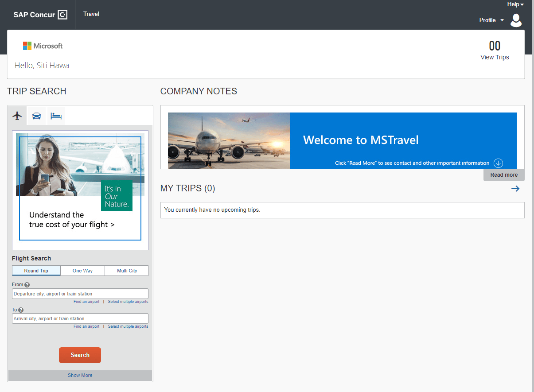Click the user profile avatar icon
The width and height of the screenshot is (534, 392).
click(x=516, y=20)
